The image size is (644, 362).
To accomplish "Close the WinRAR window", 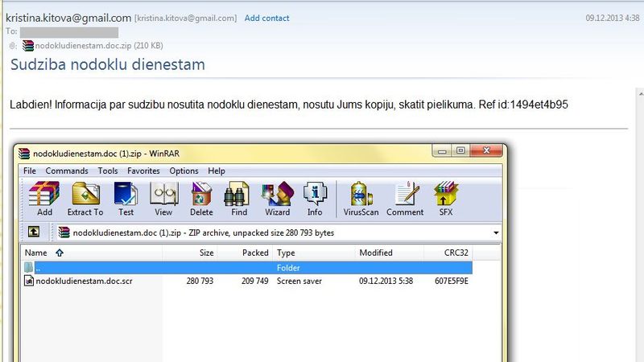I will (486, 150).
